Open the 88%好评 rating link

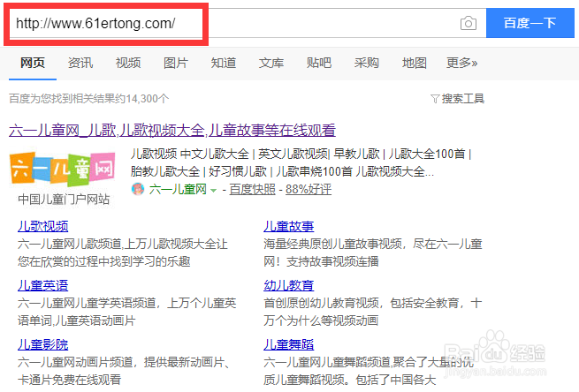pyautogui.click(x=309, y=189)
